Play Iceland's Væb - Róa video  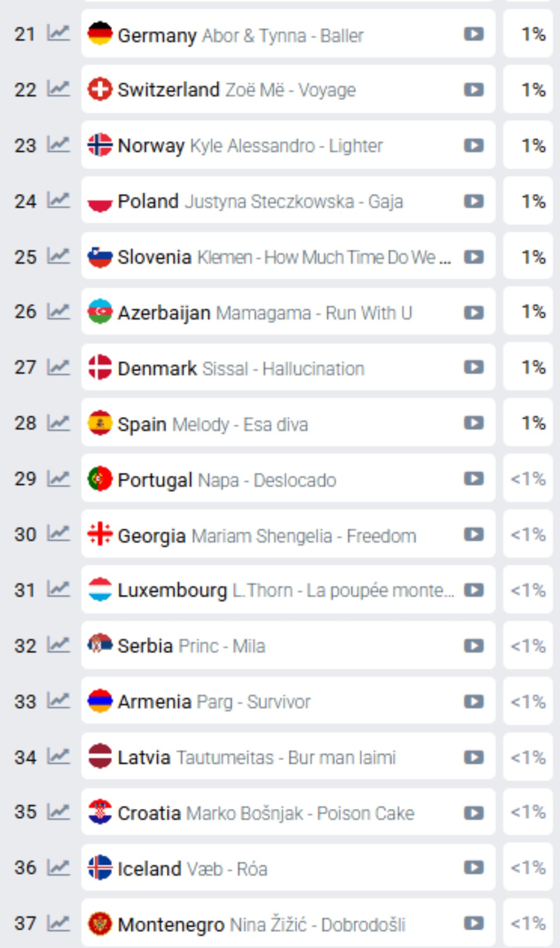[x=474, y=868]
